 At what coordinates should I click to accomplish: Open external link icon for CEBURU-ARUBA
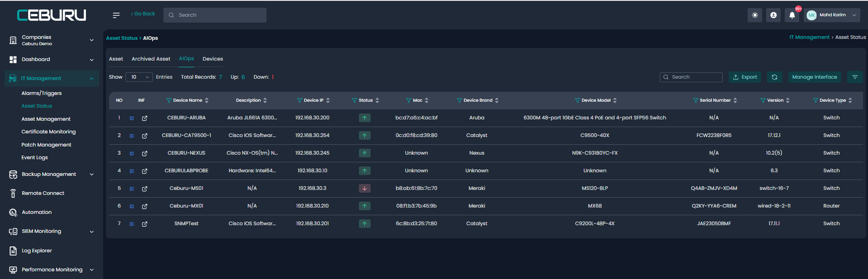pyautogui.click(x=144, y=118)
